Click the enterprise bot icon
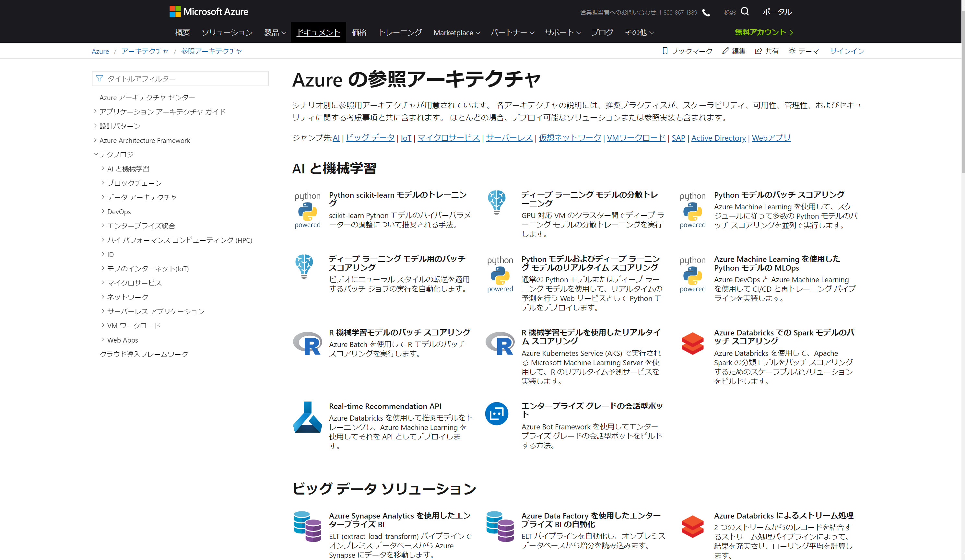The width and height of the screenshot is (965, 560). tap(496, 414)
